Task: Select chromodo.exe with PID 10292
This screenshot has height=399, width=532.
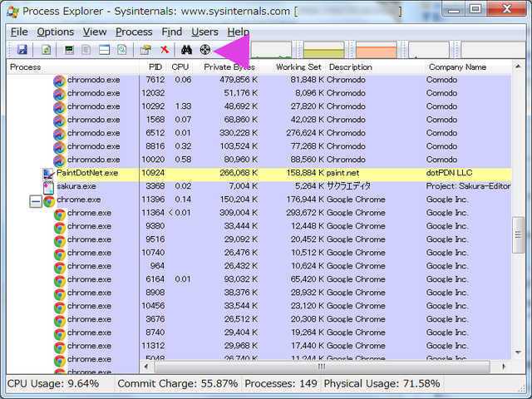Action: point(259,106)
